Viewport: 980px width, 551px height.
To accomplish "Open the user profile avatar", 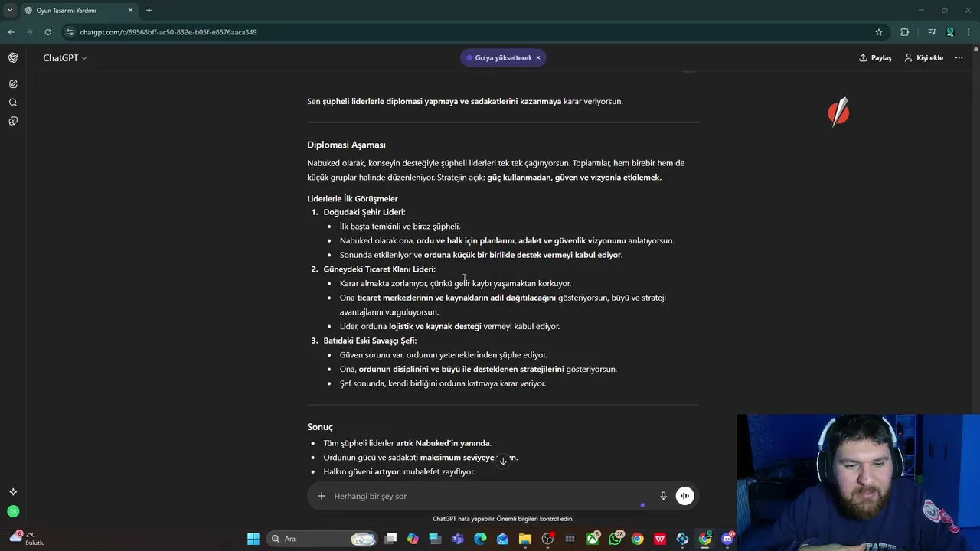I will pyautogui.click(x=13, y=511).
